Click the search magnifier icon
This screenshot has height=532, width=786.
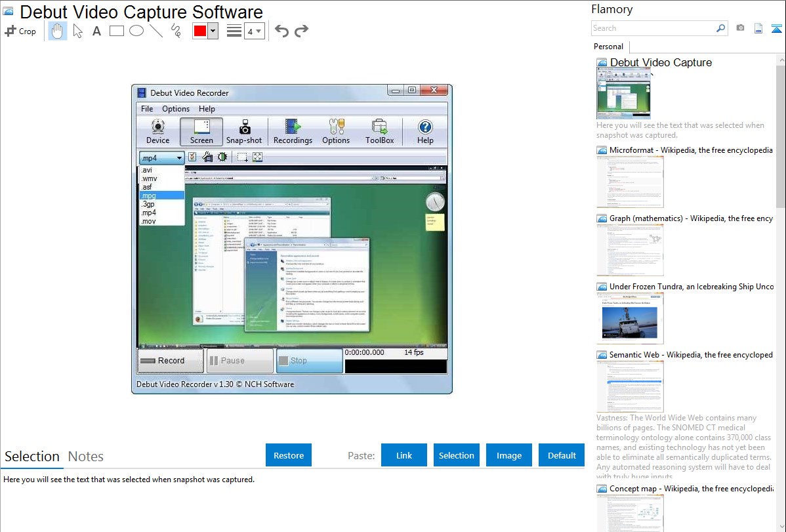pos(720,28)
